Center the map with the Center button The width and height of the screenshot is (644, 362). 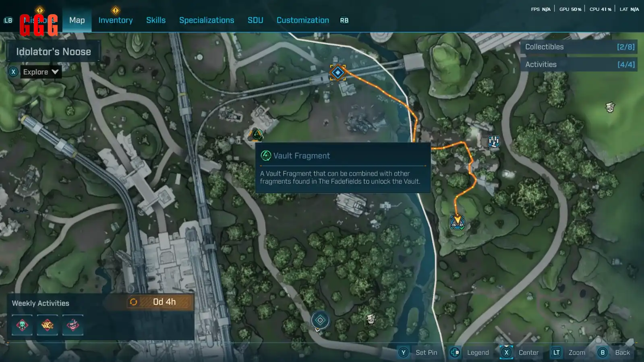(x=528, y=352)
